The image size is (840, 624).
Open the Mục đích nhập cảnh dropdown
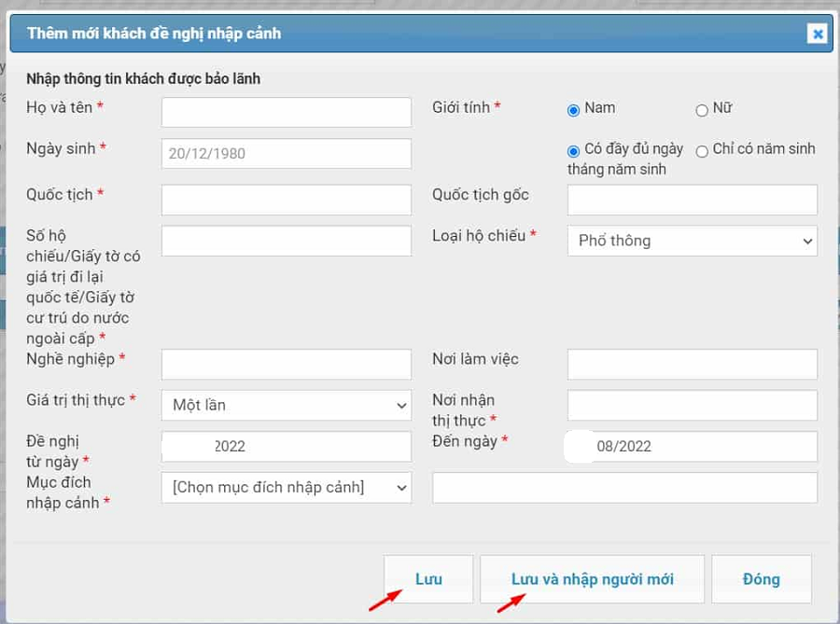(x=286, y=487)
